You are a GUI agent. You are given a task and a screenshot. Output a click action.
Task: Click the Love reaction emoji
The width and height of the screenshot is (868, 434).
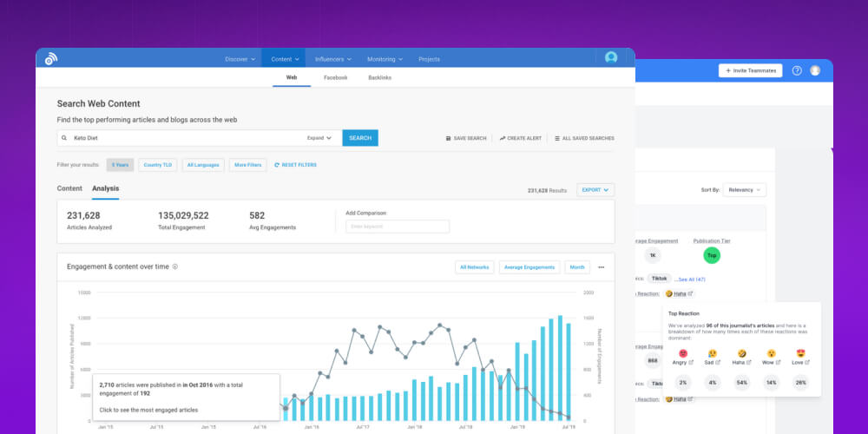(800, 353)
